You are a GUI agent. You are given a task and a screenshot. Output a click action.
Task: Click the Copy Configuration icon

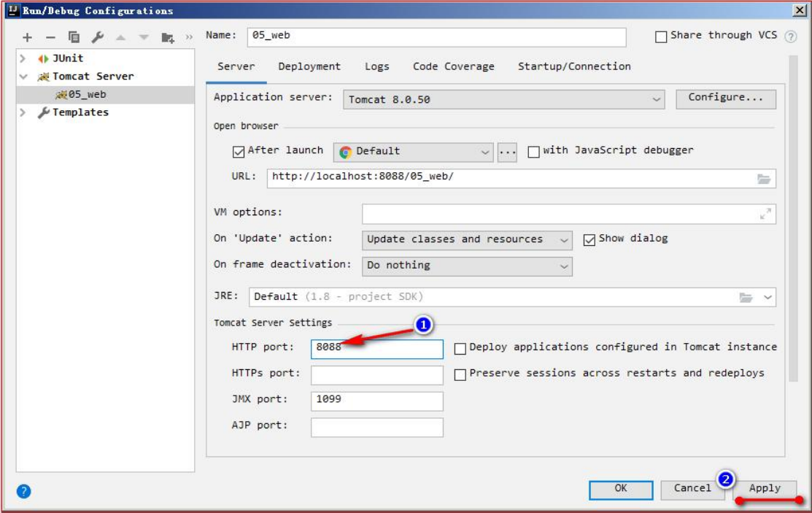point(74,37)
